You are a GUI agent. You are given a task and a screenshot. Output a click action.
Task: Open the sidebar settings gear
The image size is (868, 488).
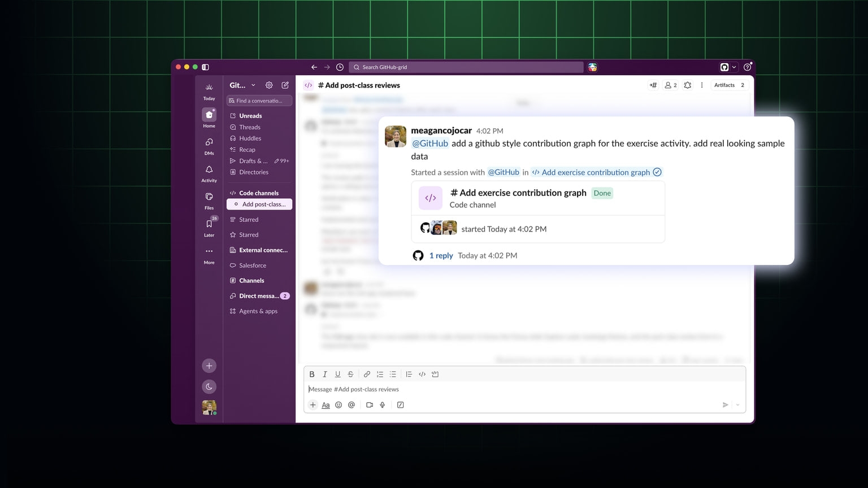tap(269, 85)
